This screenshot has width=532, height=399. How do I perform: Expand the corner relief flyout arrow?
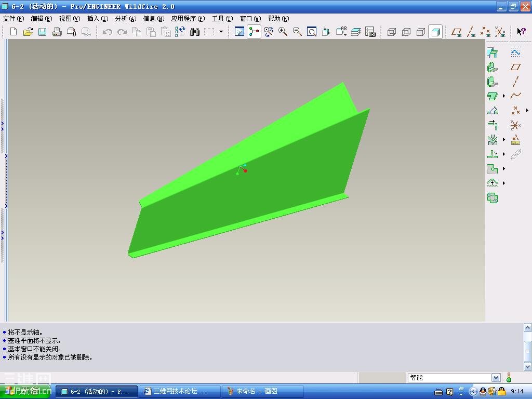504,169
